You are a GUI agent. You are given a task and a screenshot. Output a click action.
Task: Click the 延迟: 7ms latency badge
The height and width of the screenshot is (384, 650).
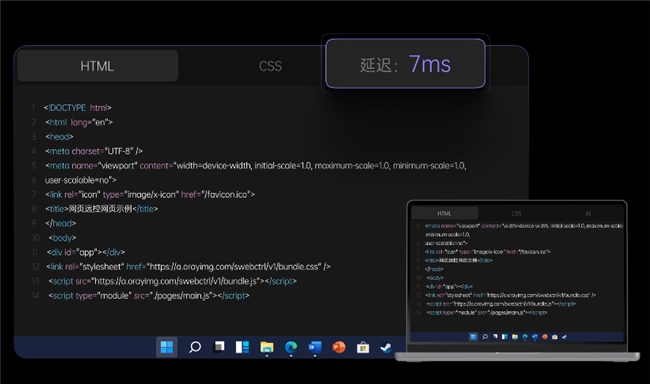pos(405,63)
